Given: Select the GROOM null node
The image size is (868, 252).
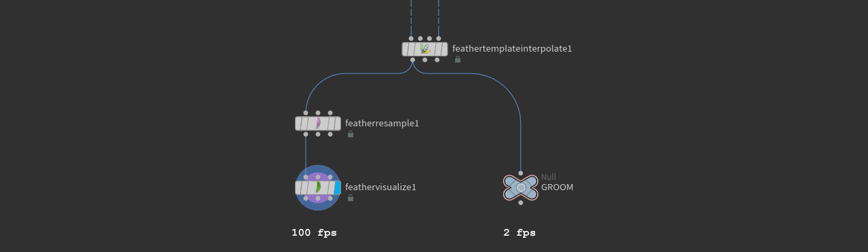Looking at the screenshot, I should click(x=521, y=187).
